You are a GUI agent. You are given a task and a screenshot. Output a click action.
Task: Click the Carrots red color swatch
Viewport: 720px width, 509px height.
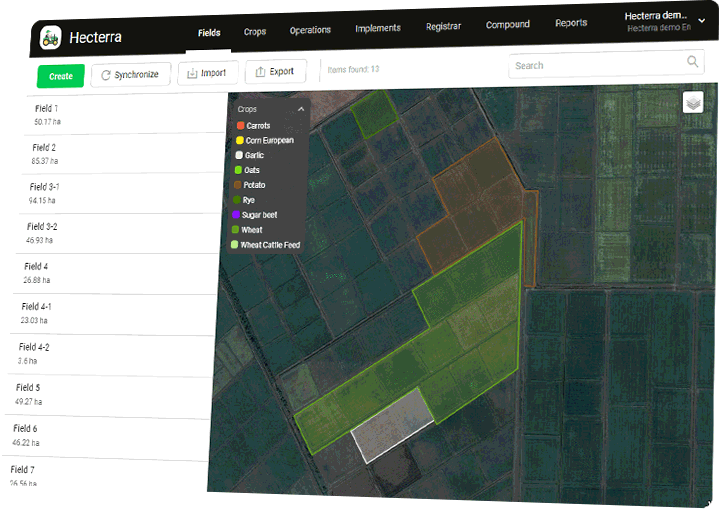[x=240, y=126]
